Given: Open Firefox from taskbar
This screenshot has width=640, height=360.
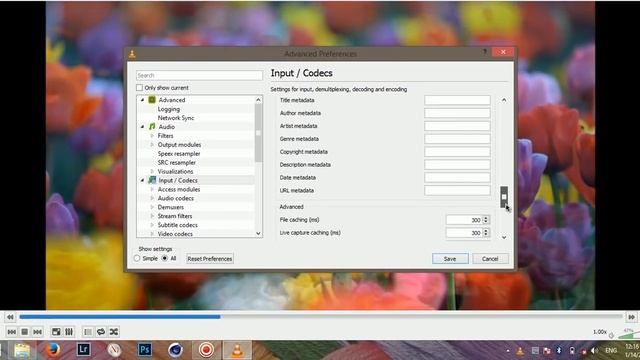Looking at the screenshot, I should point(53,350).
